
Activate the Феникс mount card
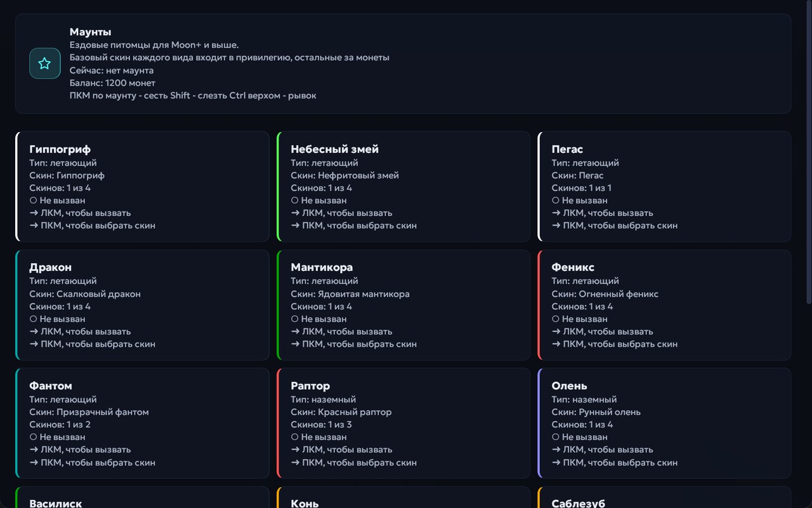(664, 305)
